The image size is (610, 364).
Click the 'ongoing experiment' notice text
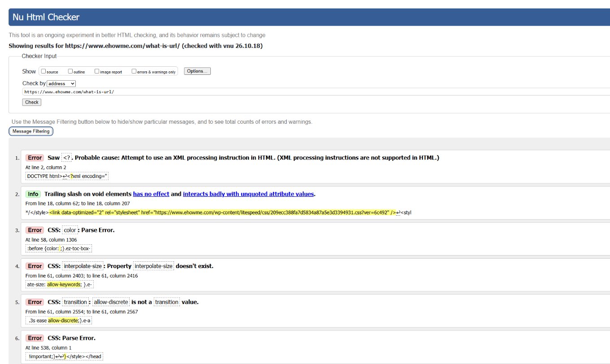[x=137, y=35]
